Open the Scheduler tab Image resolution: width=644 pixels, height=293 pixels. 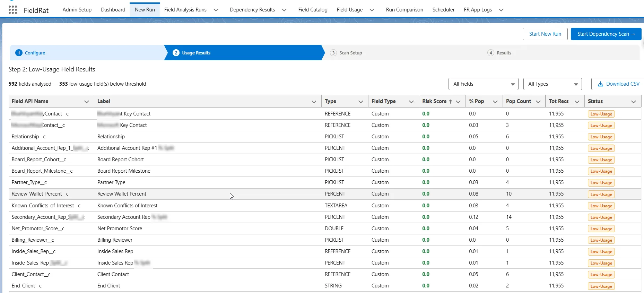(x=443, y=10)
